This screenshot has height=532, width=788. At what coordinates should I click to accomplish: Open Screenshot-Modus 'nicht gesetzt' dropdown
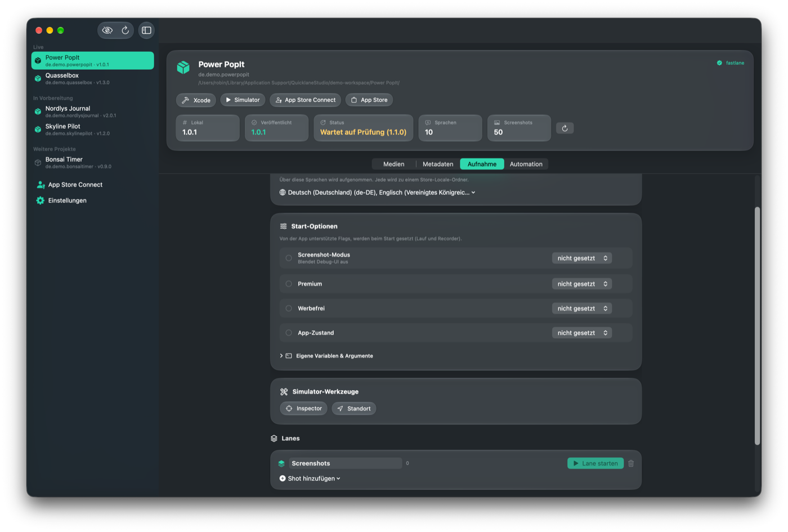point(582,258)
